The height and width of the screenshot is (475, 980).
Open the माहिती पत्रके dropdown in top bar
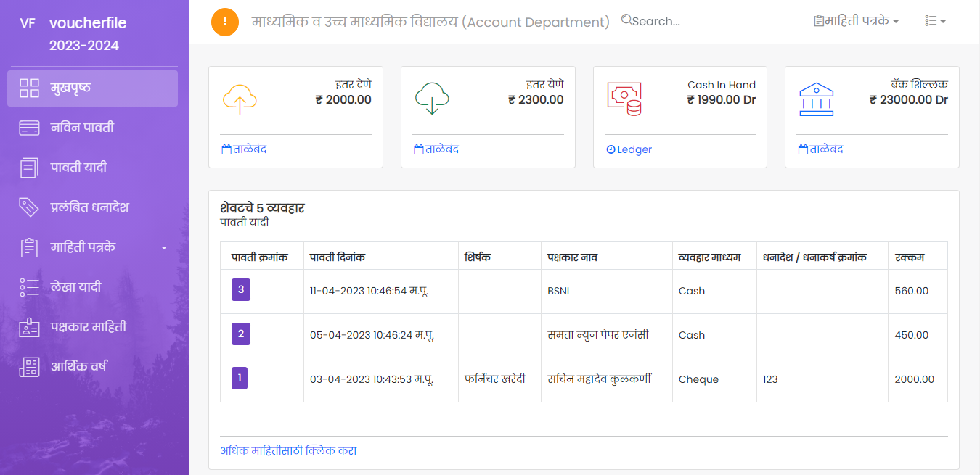(857, 22)
